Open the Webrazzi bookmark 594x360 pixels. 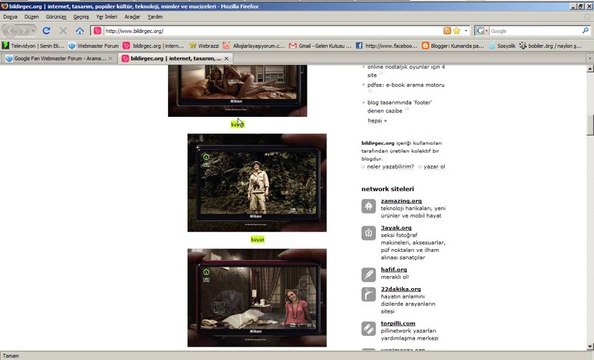204,46
